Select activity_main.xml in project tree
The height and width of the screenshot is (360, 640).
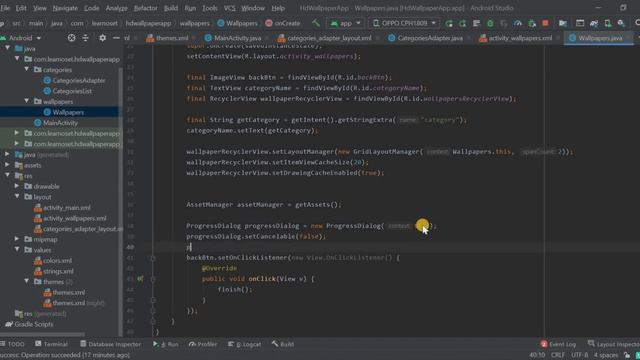62,208
